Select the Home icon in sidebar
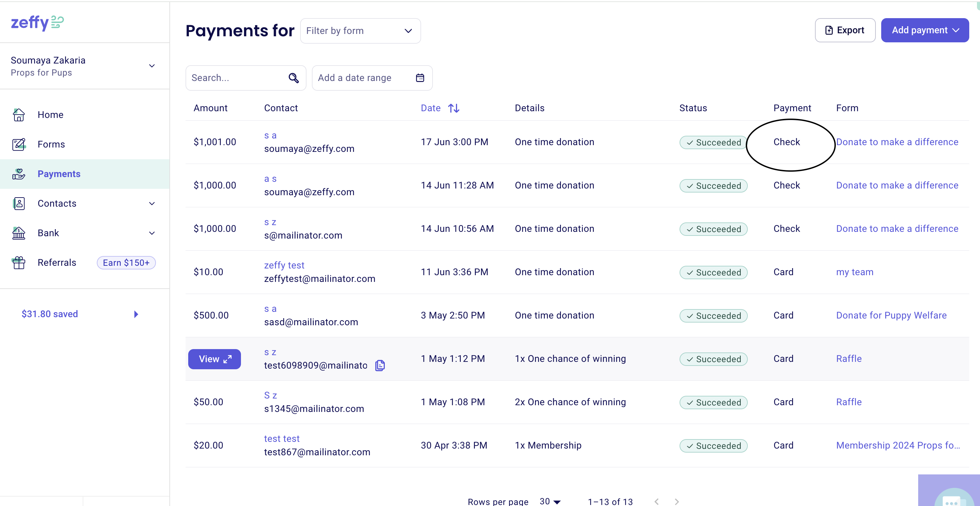 [18, 115]
